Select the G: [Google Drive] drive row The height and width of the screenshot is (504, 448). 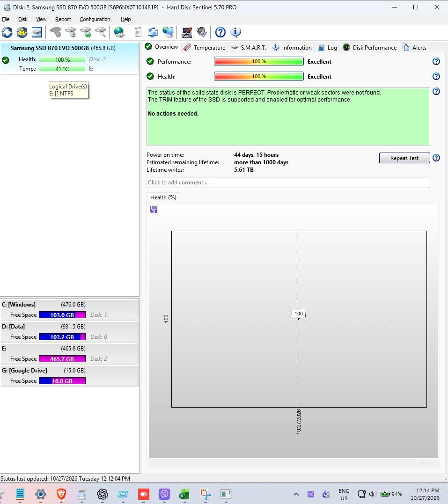pos(69,375)
